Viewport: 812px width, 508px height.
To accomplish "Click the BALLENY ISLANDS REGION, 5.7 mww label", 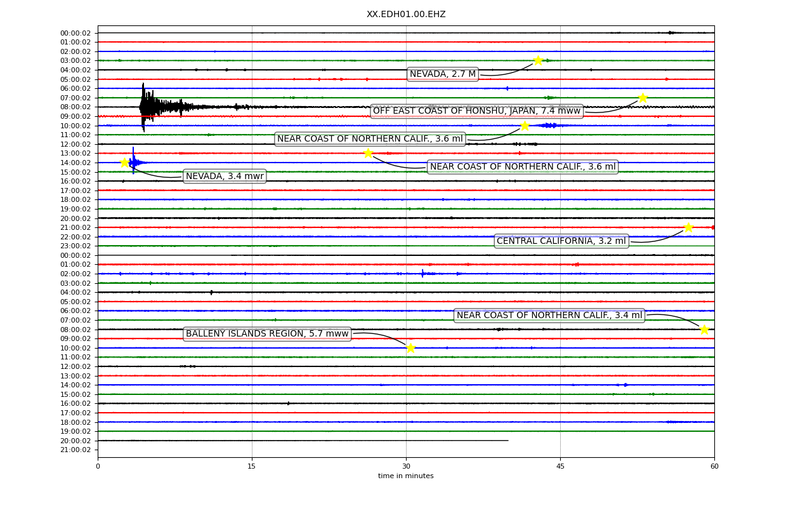I will [x=267, y=334].
